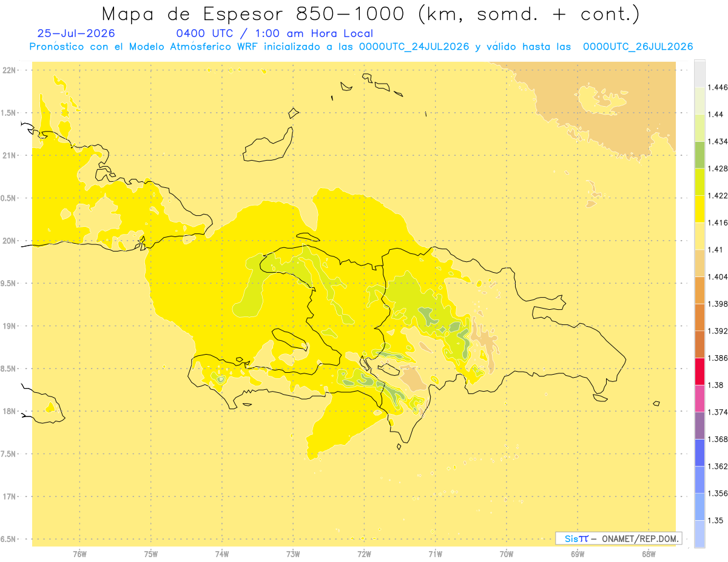This screenshot has width=728, height=562.
Task: Click the longitude label '76W'
Action: point(79,554)
